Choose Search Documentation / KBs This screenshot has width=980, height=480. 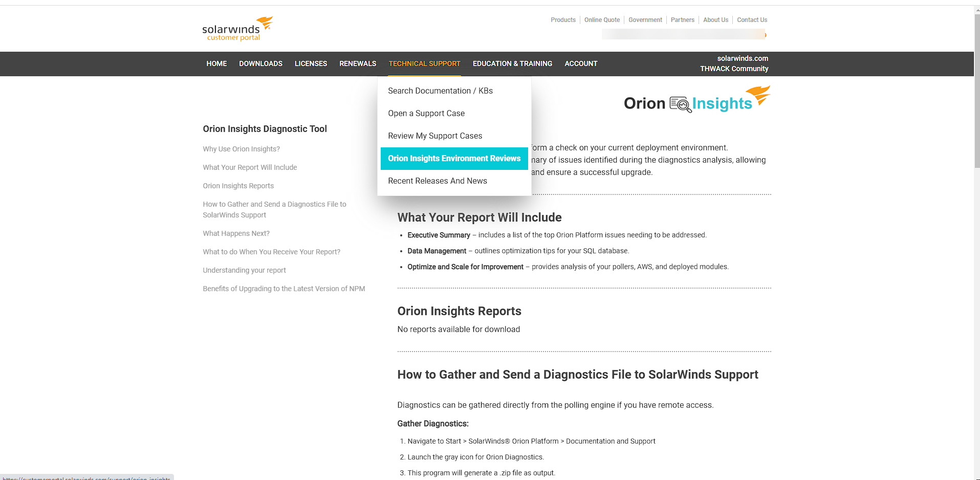tap(454, 91)
